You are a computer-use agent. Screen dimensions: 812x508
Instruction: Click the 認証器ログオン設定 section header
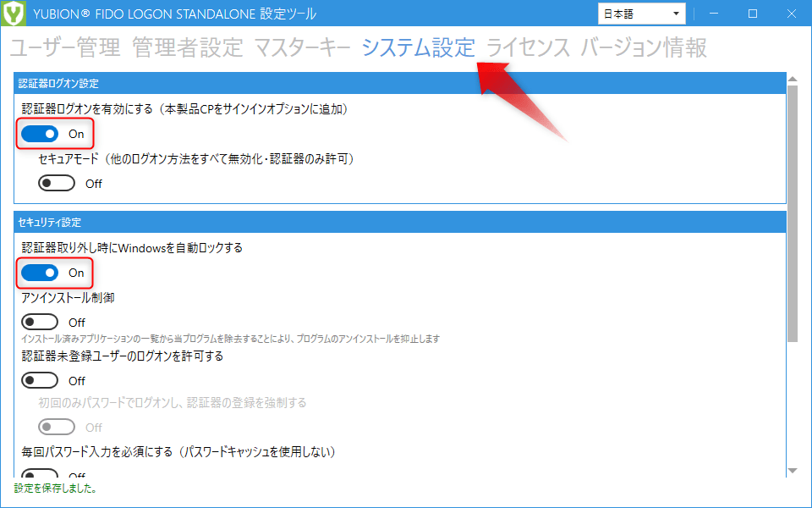(400, 84)
